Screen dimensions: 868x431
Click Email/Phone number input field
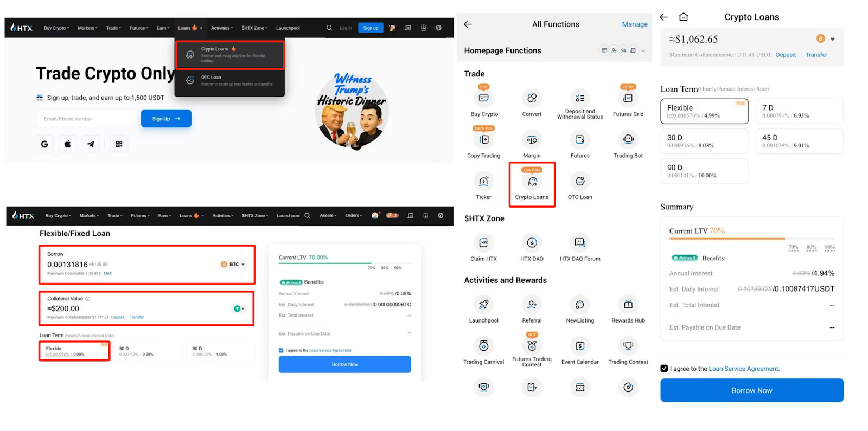tap(87, 119)
